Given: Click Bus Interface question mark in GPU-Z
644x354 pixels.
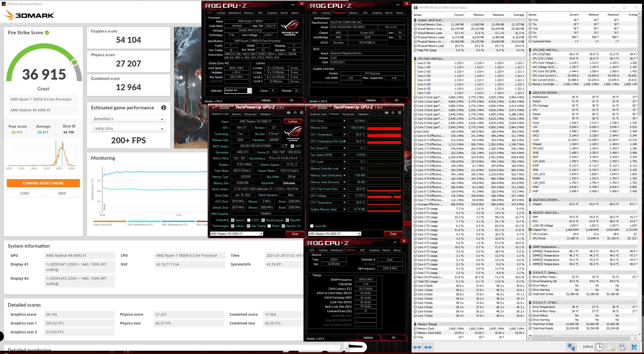Looking at the screenshot, I should pyautogui.click(x=302, y=158).
